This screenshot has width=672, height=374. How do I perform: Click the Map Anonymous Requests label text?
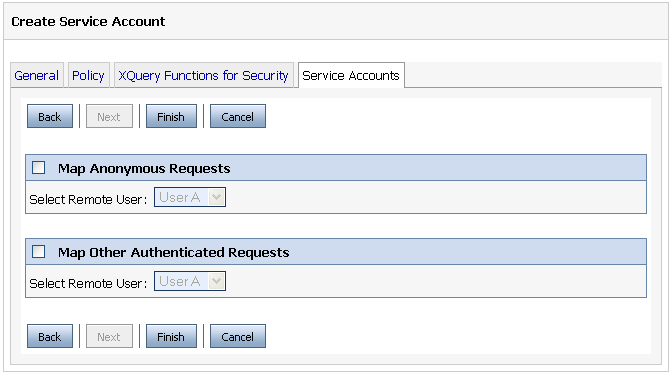(x=144, y=168)
